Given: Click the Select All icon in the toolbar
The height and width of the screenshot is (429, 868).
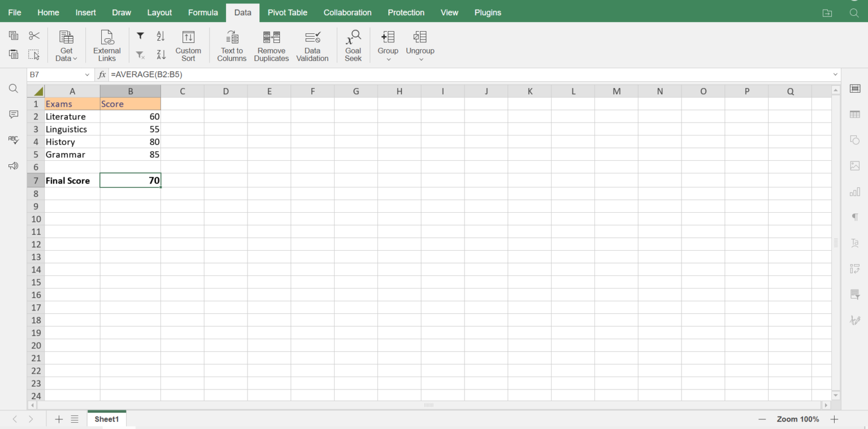Looking at the screenshot, I should 34,55.
